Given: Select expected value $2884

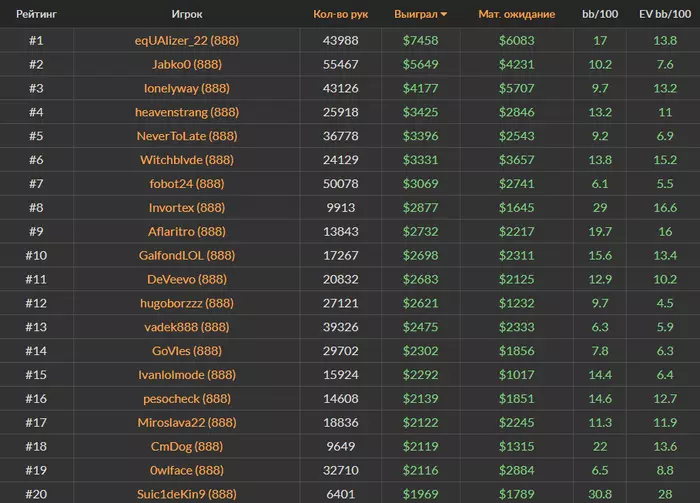Looking at the screenshot, I should tap(517, 470).
